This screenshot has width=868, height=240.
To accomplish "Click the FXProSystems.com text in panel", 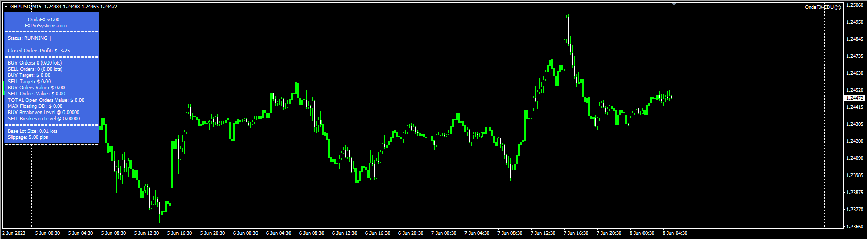I will [x=45, y=26].
